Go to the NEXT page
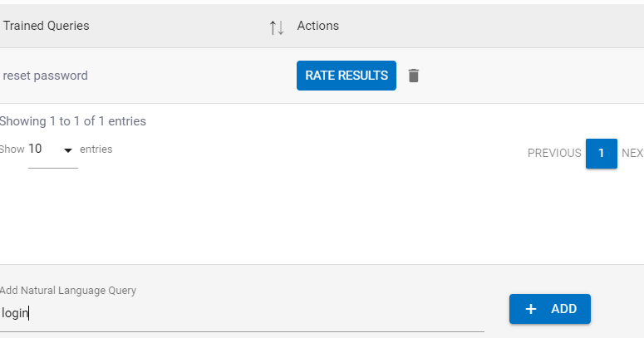Screen dimensions: 644x338 pos(632,153)
